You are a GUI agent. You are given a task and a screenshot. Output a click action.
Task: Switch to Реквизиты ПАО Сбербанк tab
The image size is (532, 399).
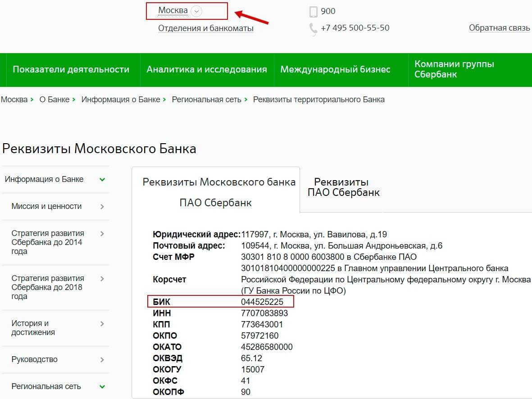pyautogui.click(x=343, y=187)
